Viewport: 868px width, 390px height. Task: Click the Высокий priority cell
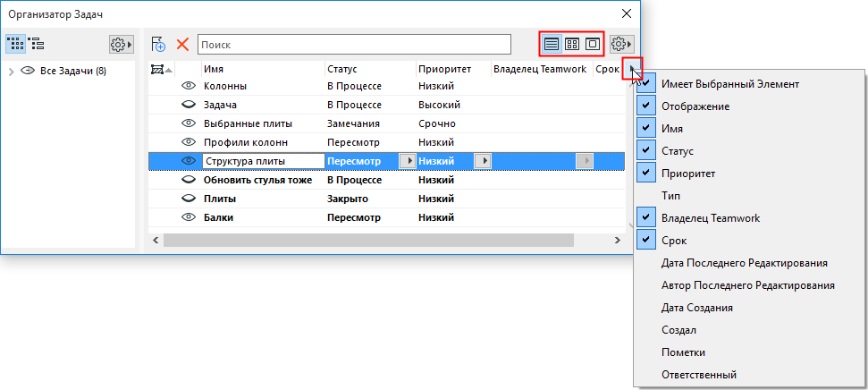pos(440,105)
